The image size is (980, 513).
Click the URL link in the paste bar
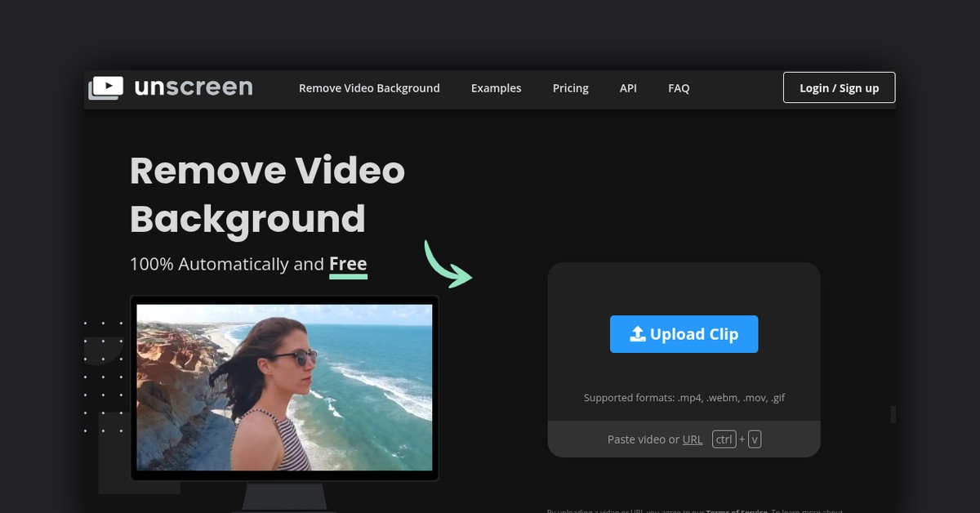[x=692, y=439]
